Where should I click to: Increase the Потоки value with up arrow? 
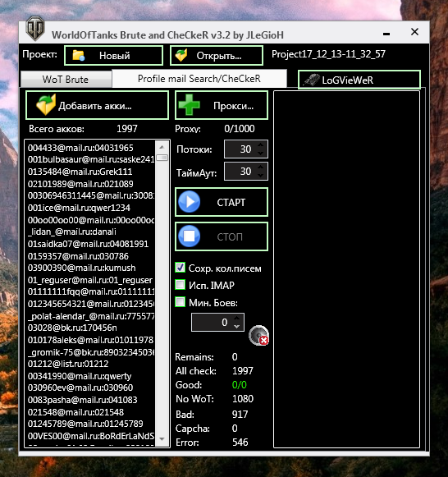pos(260,145)
